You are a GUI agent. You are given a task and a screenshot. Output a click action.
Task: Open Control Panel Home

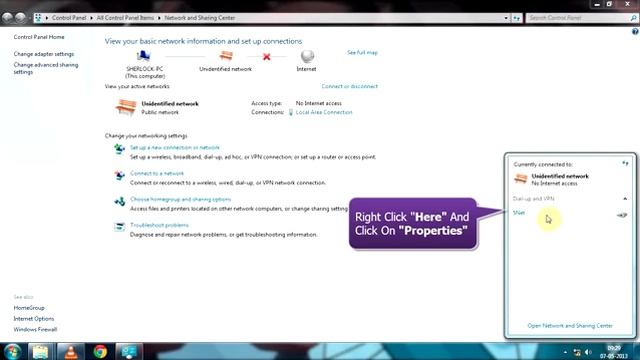[x=39, y=37]
